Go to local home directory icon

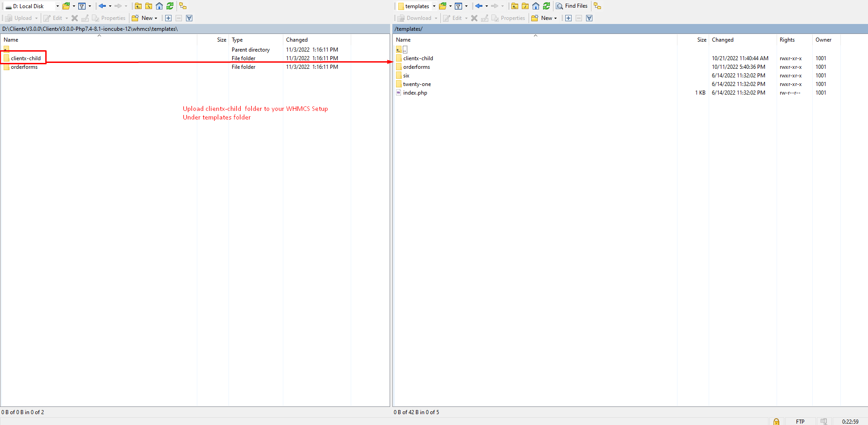pyautogui.click(x=159, y=6)
